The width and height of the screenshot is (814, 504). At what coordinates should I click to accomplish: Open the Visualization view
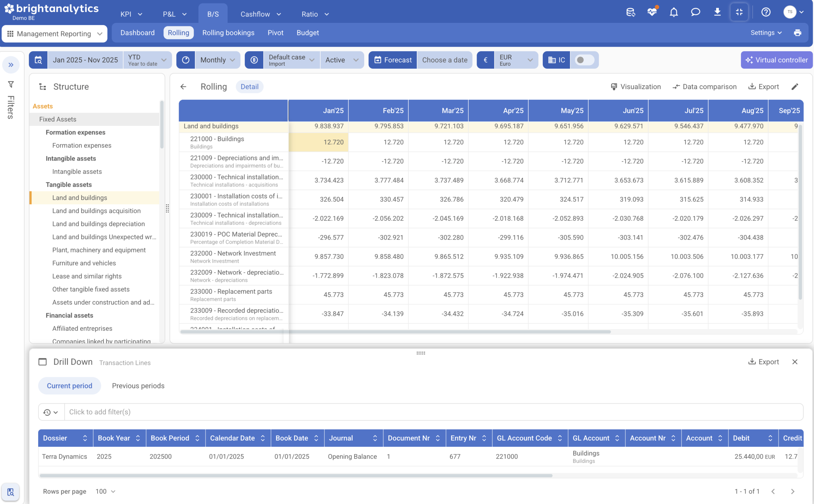(635, 87)
